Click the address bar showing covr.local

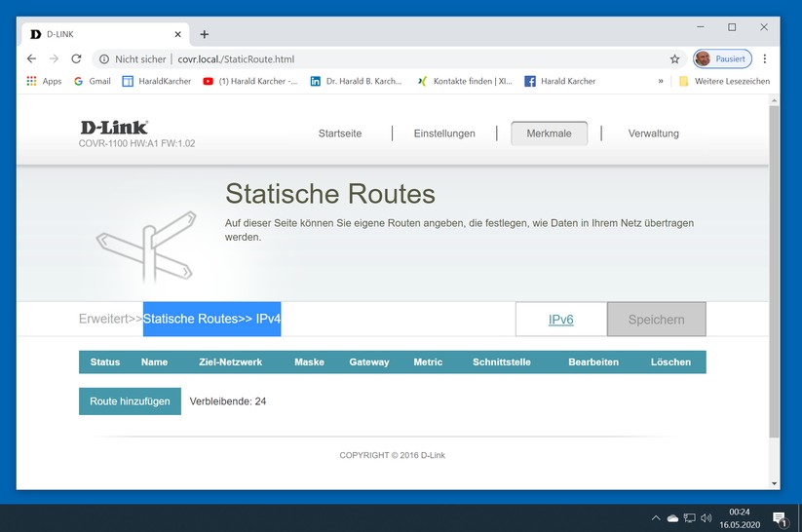pos(390,58)
